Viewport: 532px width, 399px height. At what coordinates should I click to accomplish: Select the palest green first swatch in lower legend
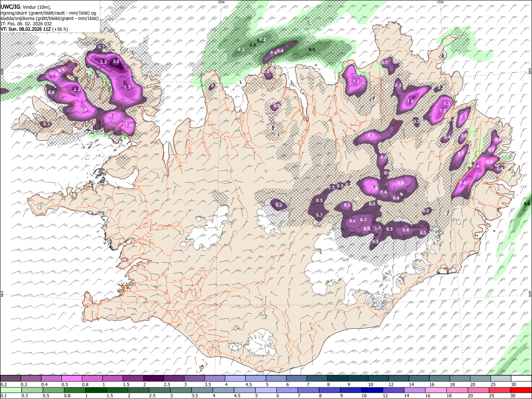tap(10, 390)
